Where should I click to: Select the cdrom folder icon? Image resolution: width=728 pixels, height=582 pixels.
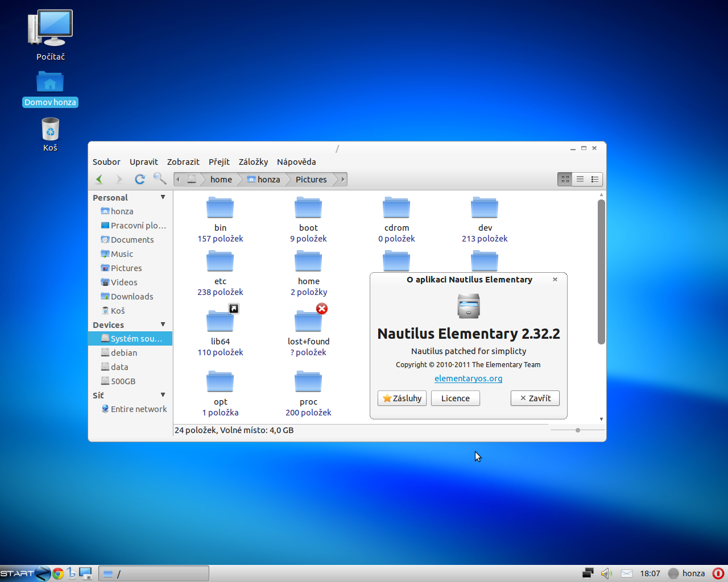click(x=396, y=207)
